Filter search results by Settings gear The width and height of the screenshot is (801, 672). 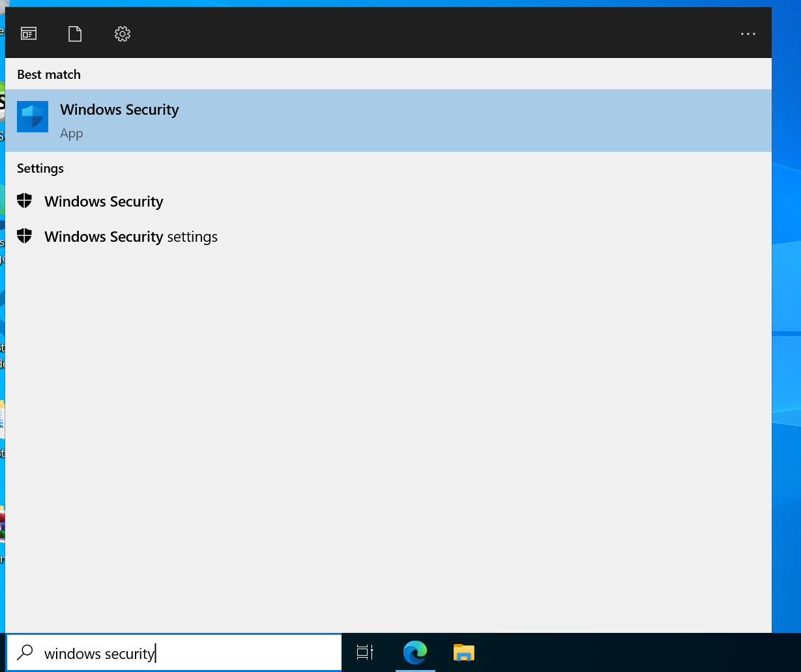[123, 34]
